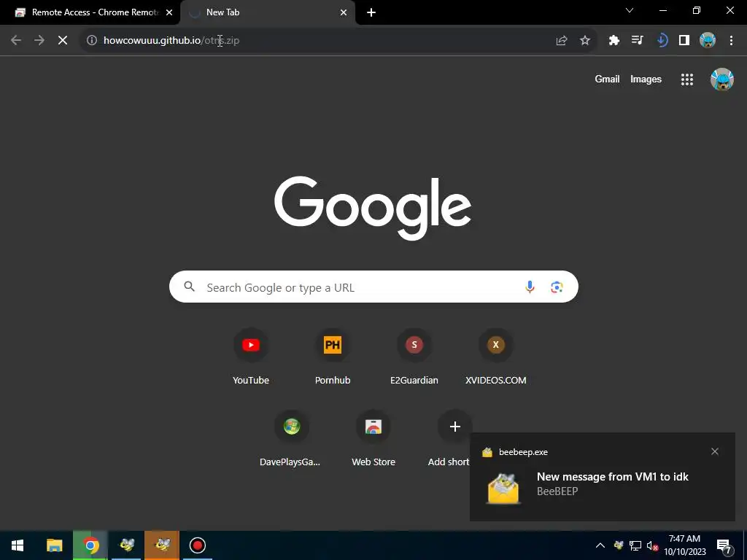This screenshot has width=747, height=560.
Task: Open tab search dropdown chevron
Action: point(630,10)
